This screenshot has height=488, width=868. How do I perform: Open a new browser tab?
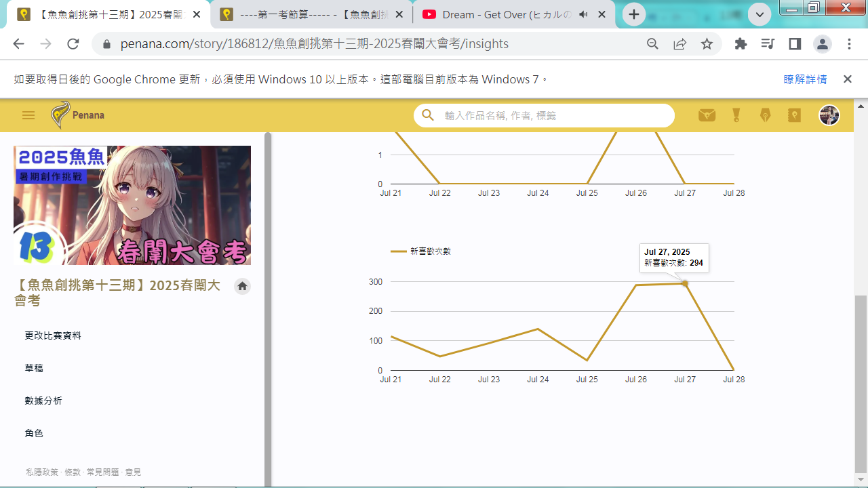click(x=634, y=14)
